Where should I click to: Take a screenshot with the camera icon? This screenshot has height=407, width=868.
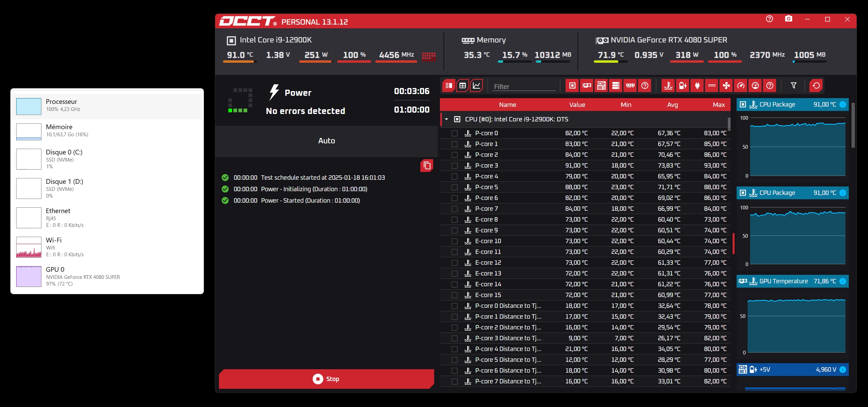tap(789, 19)
